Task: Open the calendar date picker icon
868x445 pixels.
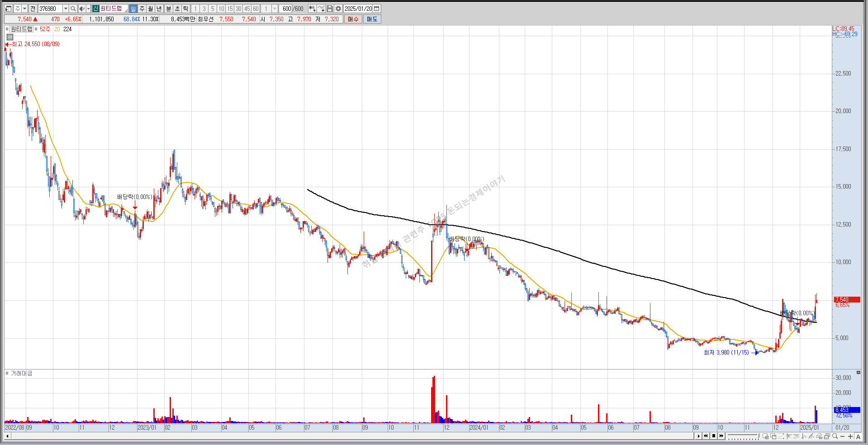Action: 377,9
